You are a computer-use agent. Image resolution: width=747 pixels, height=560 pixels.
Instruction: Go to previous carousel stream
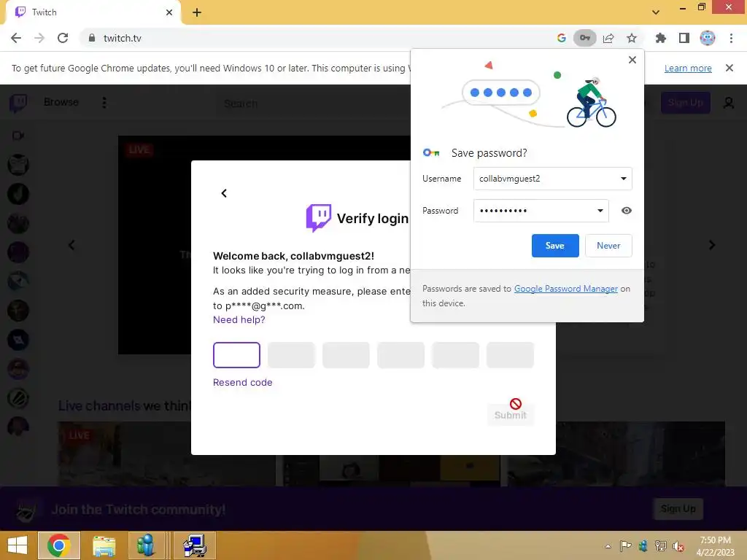coord(71,245)
